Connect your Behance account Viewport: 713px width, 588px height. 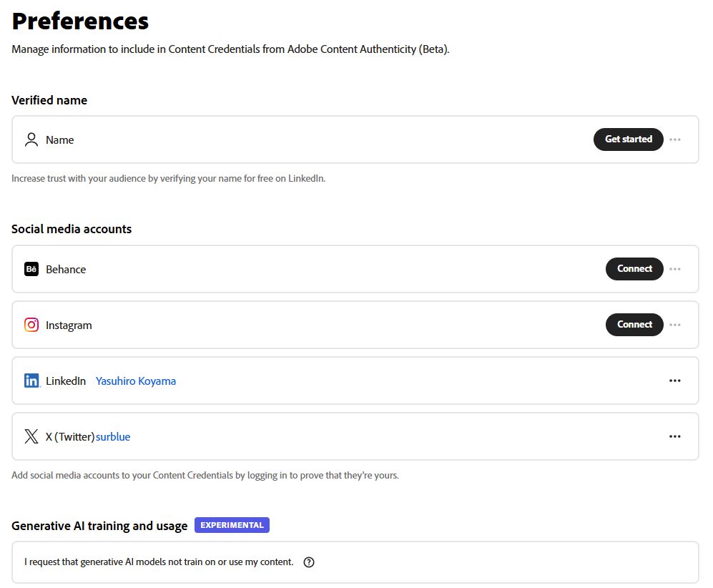[x=634, y=269]
